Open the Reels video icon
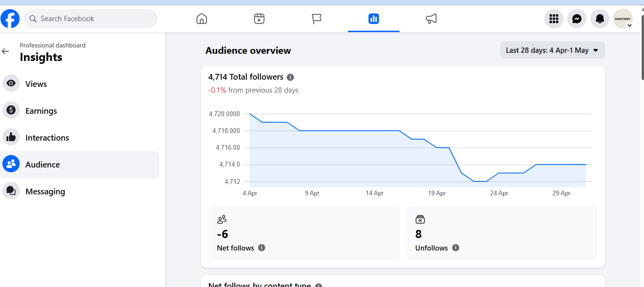This screenshot has width=644, height=287. (259, 19)
